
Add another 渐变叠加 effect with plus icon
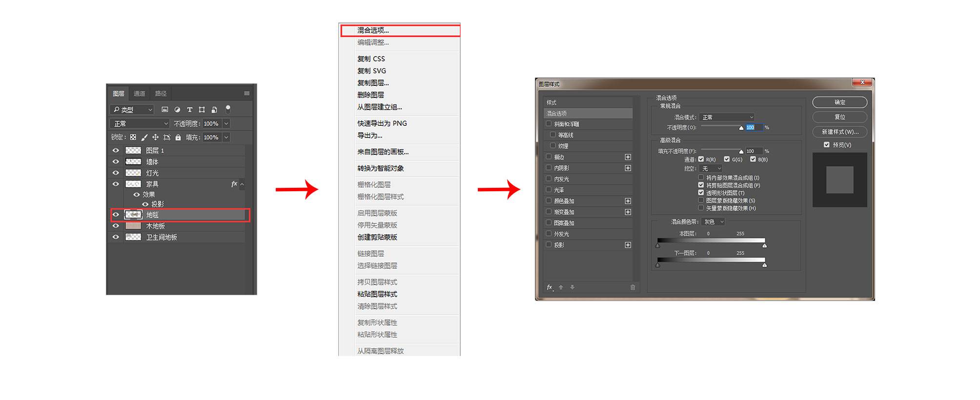click(628, 212)
